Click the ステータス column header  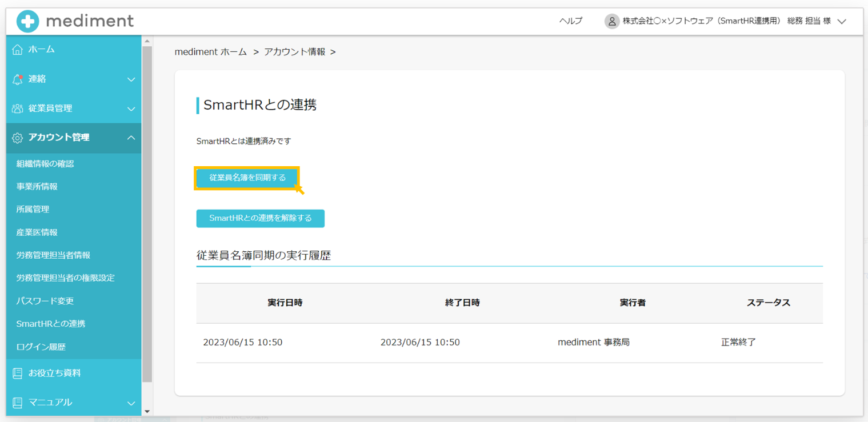click(x=769, y=303)
